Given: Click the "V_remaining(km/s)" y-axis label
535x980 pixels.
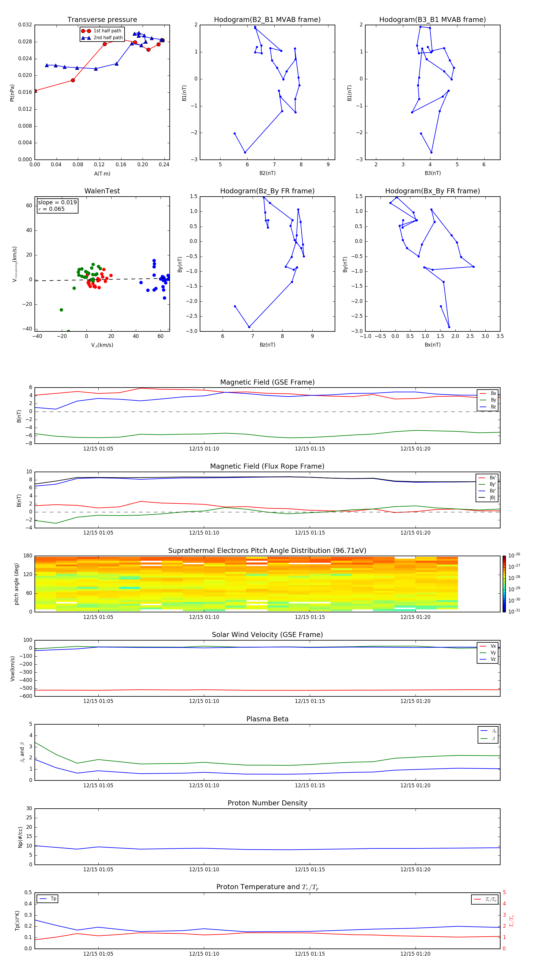Looking at the screenshot, I should point(15,264).
